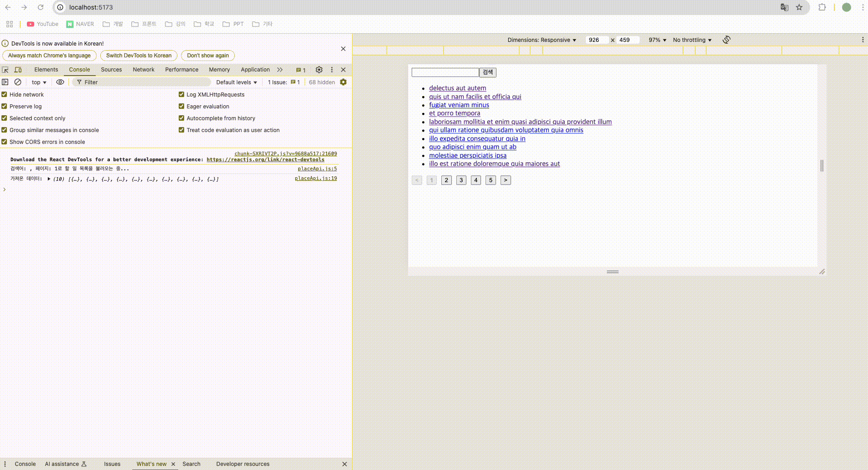Toggle Group similar messages in console

(5, 130)
